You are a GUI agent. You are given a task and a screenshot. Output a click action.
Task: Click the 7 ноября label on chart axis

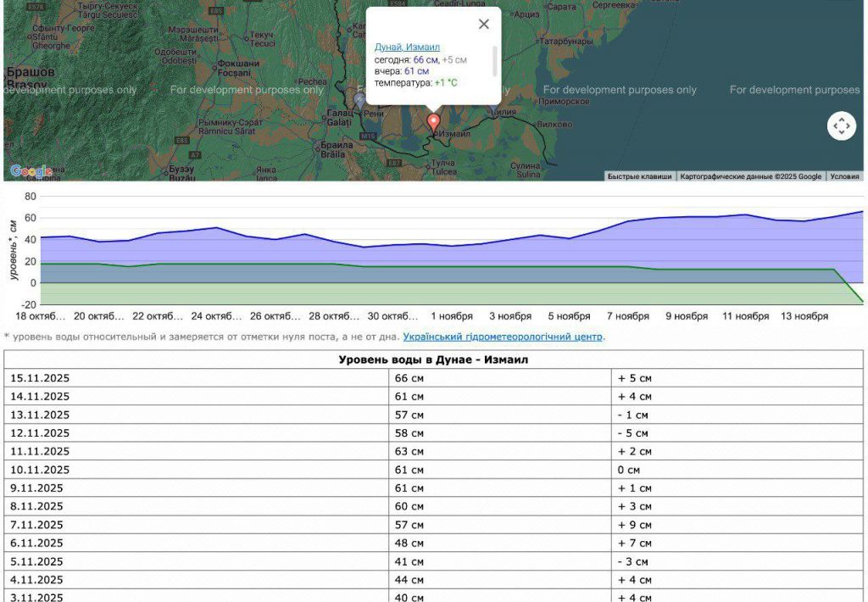(x=627, y=316)
